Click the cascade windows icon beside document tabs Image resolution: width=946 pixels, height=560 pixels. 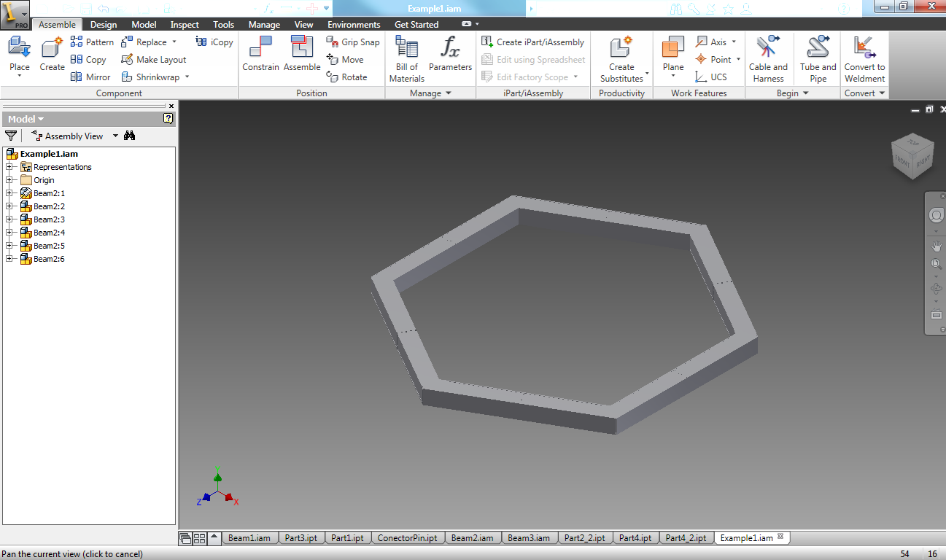coord(185,539)
